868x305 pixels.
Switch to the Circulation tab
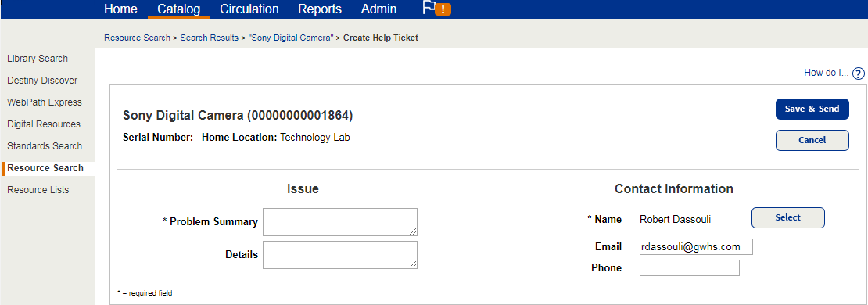tap(249, 9)
